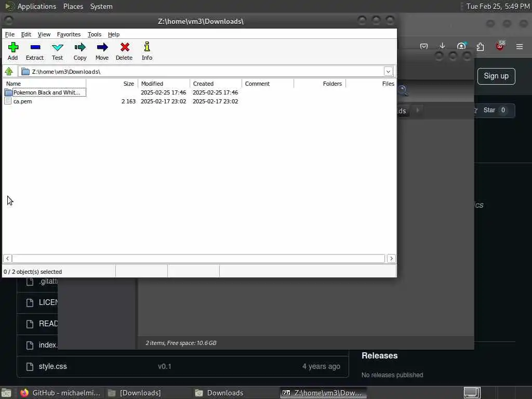Sort by Name column header
This screenshot has width=532, height=399.
[44, 84]
